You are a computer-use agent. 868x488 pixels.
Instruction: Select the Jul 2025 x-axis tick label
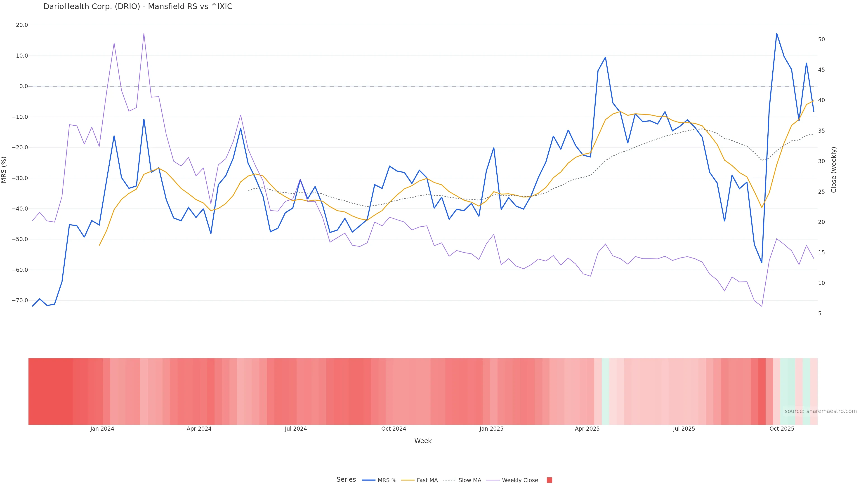click(684, 429)
